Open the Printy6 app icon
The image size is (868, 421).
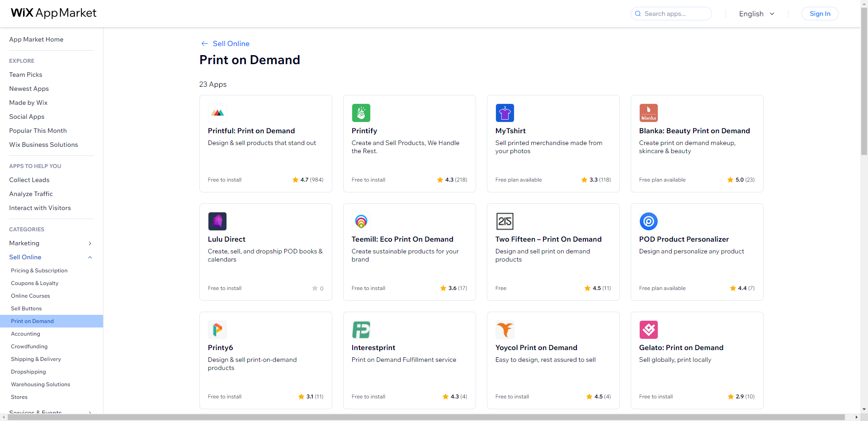(217, 330)
